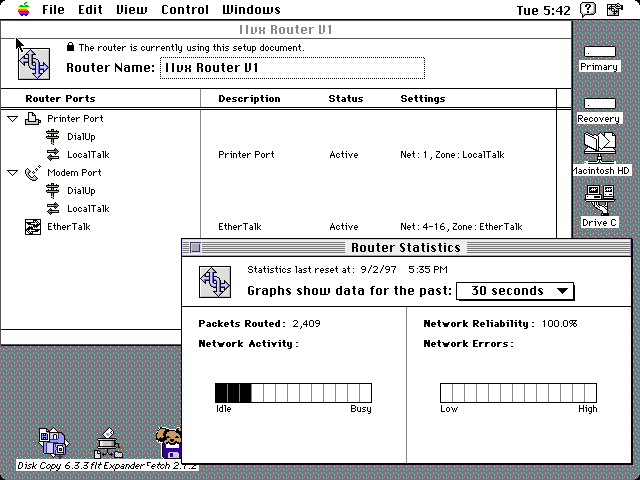Select the Fetch dog desktop icon
Viewport: 640px width, 480px height.
pyautogui.click(x=168, y=443)
